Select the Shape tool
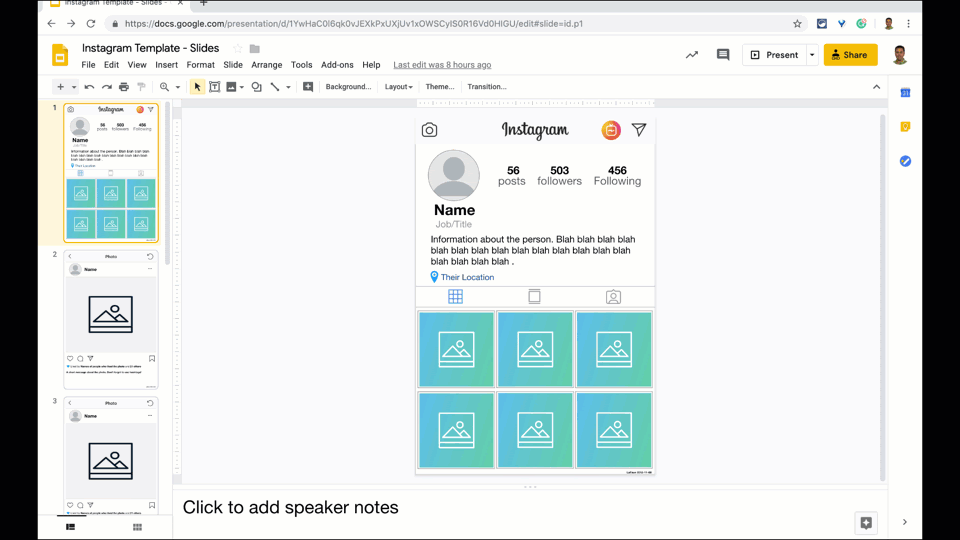This screenshot has height=540, width=960. (257, 87)
